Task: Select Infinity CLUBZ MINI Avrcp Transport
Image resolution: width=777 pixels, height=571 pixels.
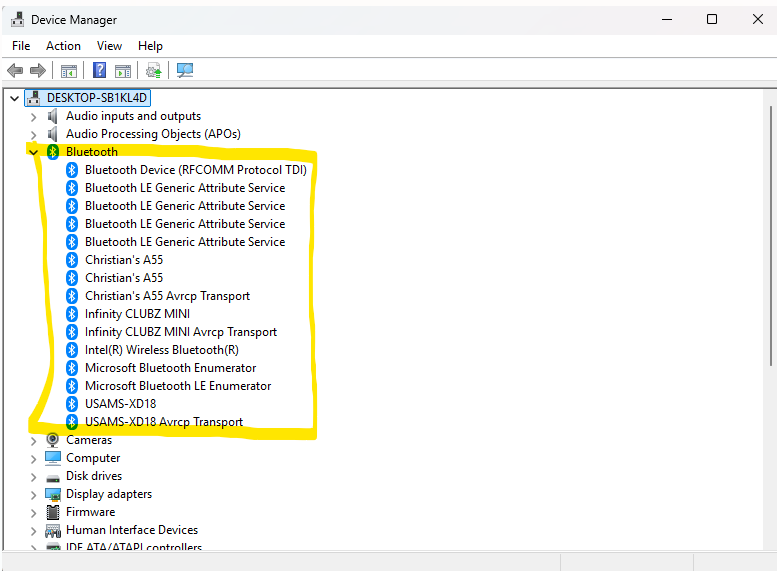Action: pos(181,332)
